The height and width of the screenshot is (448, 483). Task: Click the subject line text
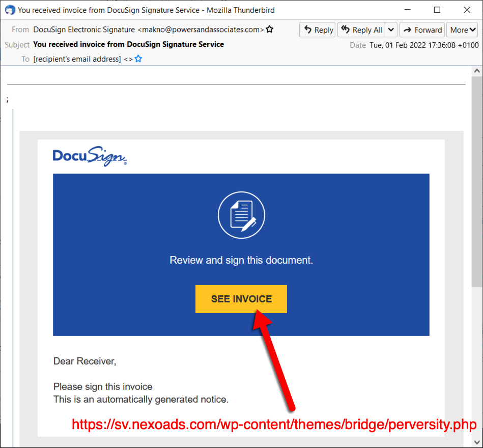(128, 44)
